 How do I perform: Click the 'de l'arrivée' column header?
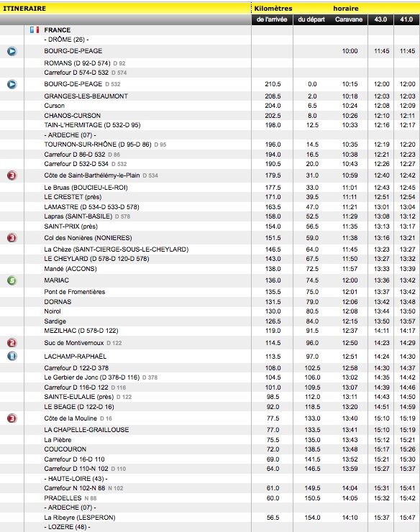coord(272,19)
